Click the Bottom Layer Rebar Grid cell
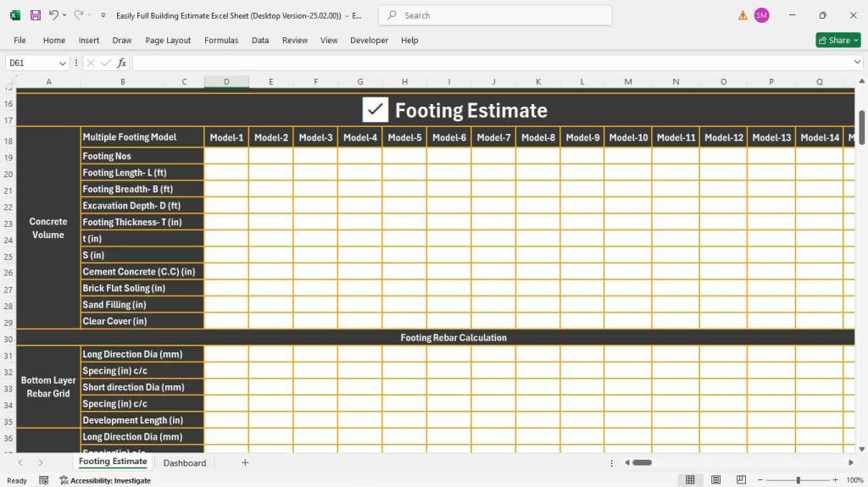Image resolution: width=868 pixels, height=487 pixels. [x=48, y=387]
